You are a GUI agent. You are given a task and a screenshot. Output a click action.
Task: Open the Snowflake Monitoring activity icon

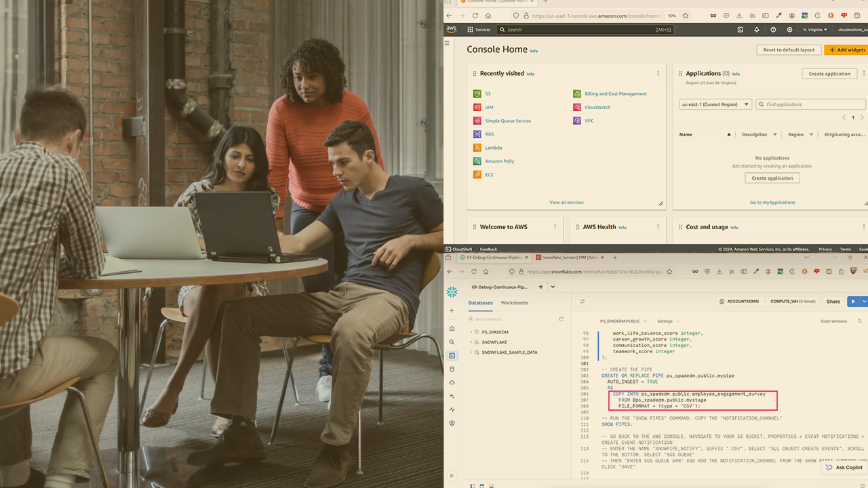click(452, 409)
